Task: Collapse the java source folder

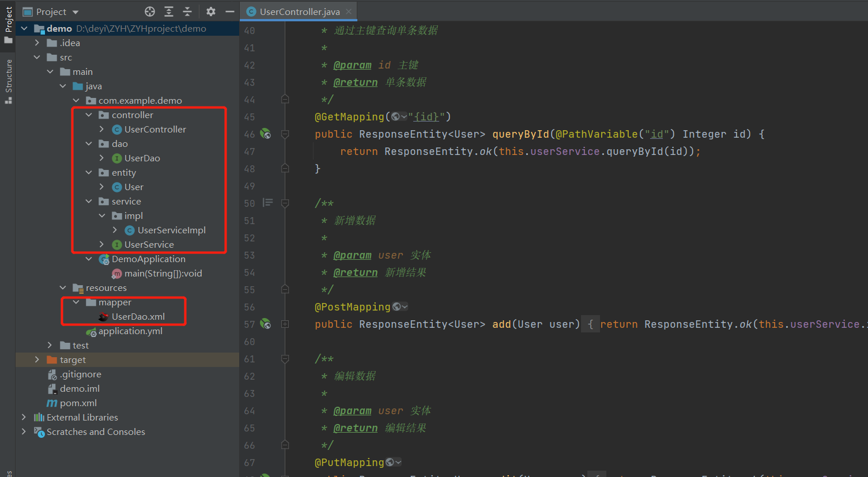Action: click(x=63, y=86)
